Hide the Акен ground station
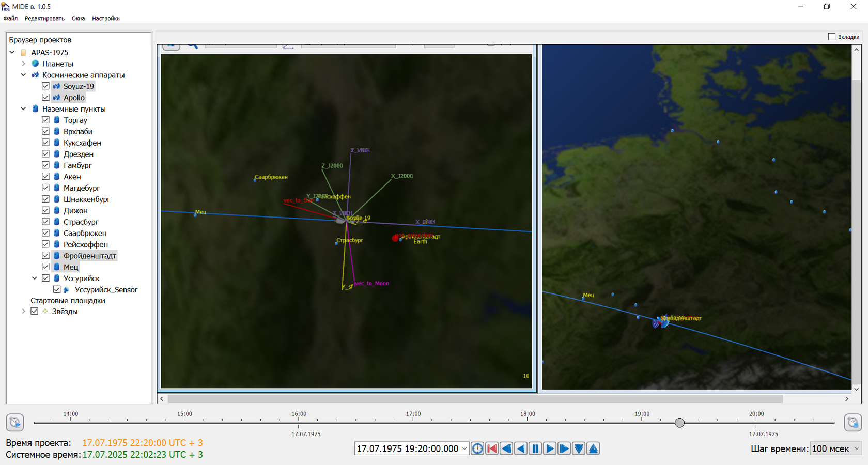Viewport: 868px width, 465px height. [45, 177]
